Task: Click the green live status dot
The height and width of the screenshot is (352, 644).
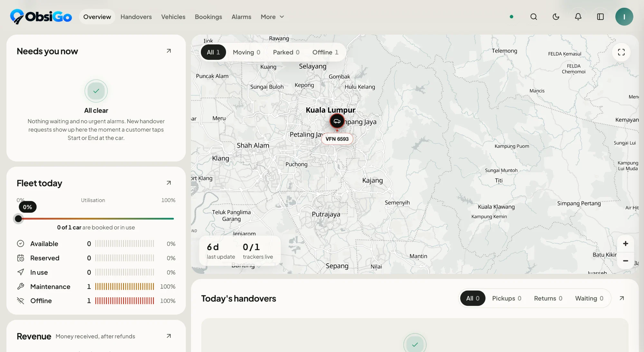Action: 511,17
